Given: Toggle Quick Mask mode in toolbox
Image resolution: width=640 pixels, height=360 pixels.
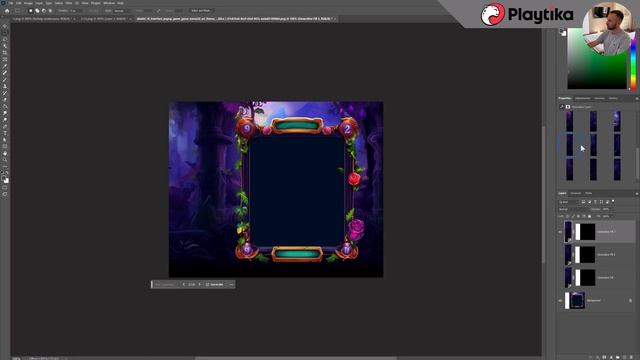Looking at the screenshot, I should click(4, 188).
